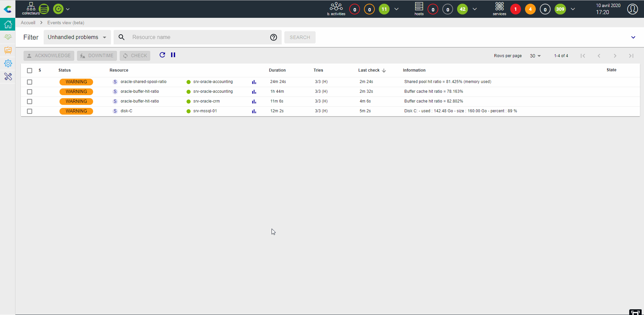Go to last page
Screen dimensions: 644x315
(631, 56)
